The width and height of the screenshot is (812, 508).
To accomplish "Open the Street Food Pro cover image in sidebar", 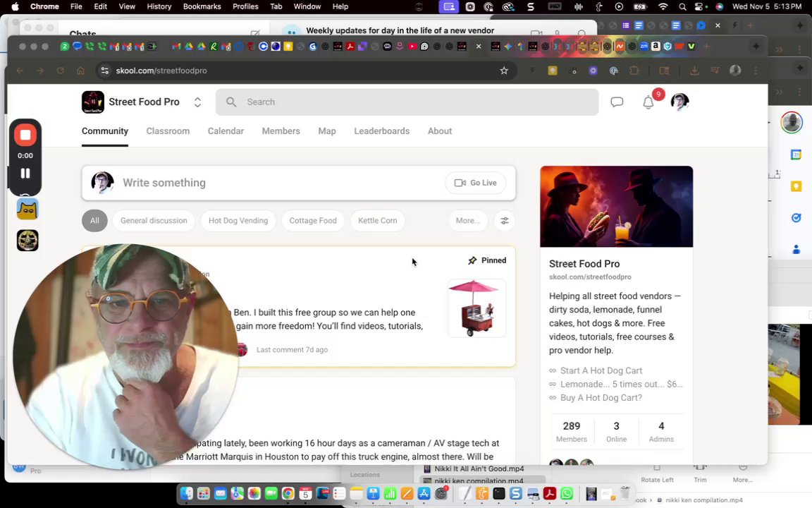I will 616,207.
